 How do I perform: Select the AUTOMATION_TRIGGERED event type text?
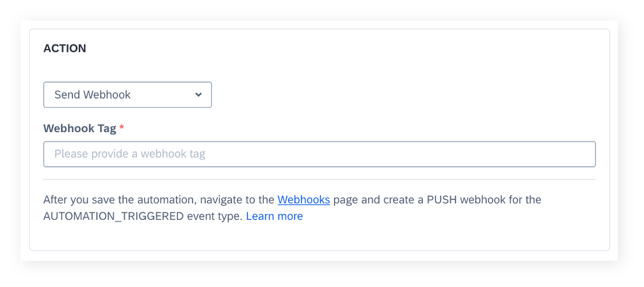pyautogui.click(x=113, y=216)
